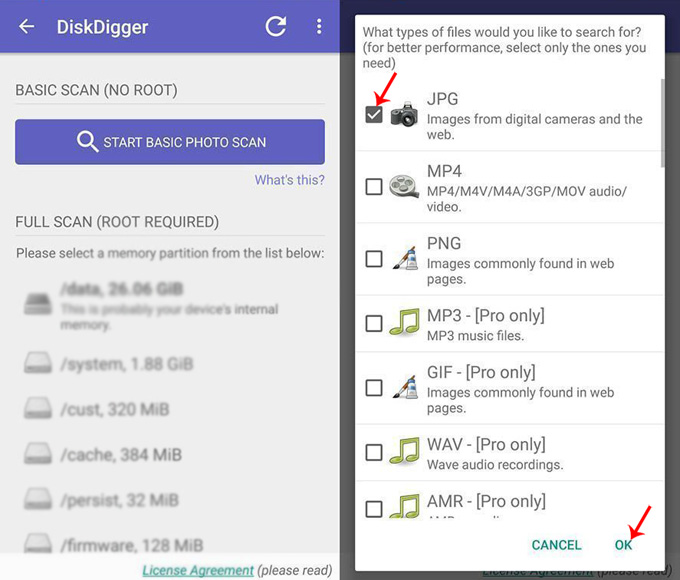This screenshot has width=680, height=580.
Task: Click the music note icon for WAV
Action: [x=405, y=451]
